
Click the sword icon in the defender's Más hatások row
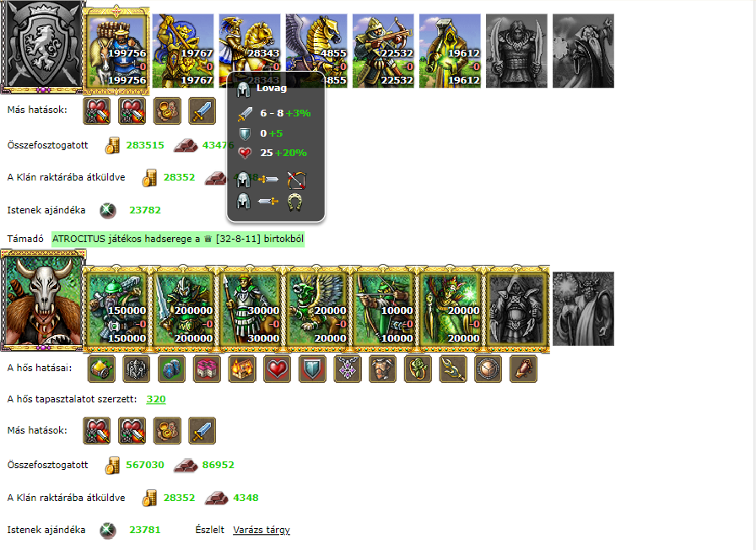click(202, 111)
